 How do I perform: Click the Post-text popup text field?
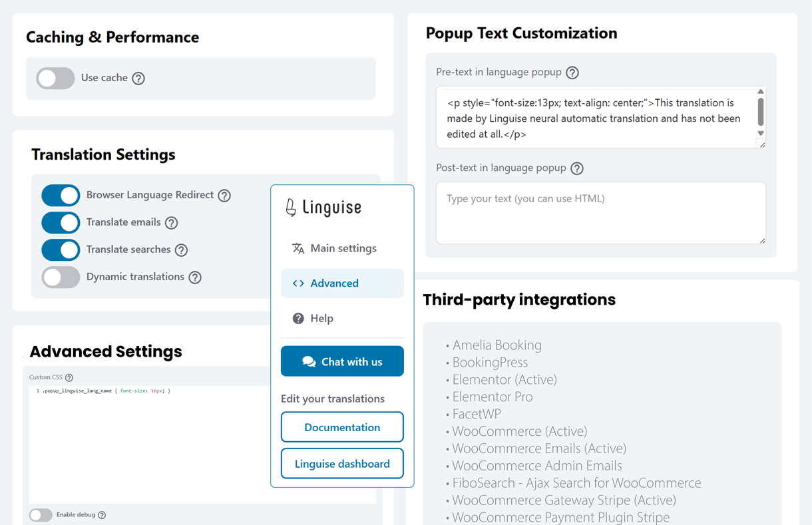[600, 213]
